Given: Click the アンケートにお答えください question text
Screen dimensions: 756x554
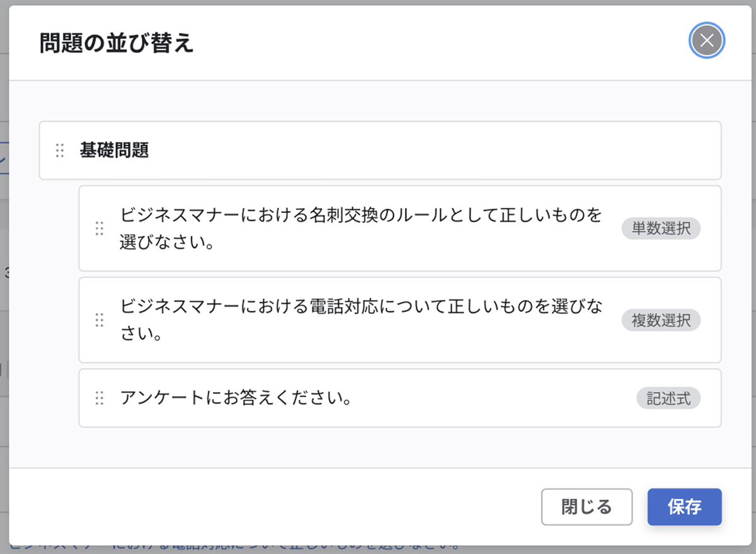Looking at the screenshot, I should (x=236, y=398).
